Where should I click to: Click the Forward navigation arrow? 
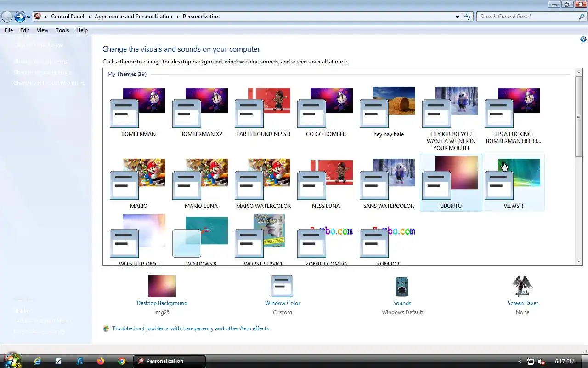point(20,17)
